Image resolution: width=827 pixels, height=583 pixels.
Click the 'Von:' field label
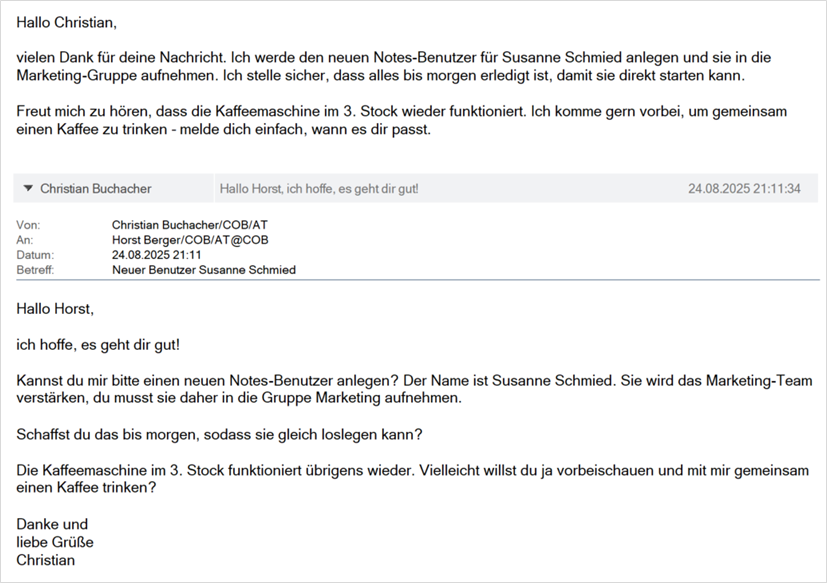pos(29,226)
